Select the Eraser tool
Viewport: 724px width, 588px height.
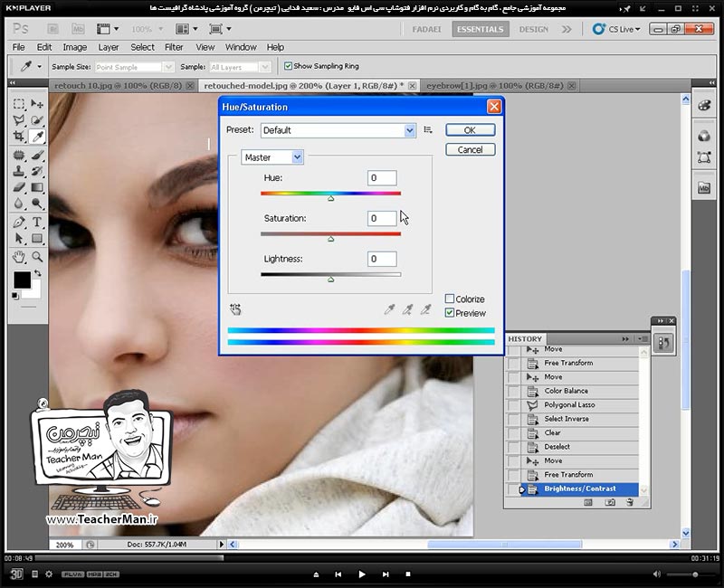click(x=19, y=187)
